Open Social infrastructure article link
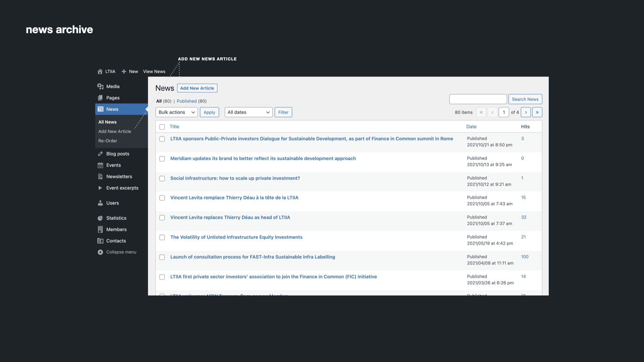This screenshot has height=362, width=644. [235, 178]
